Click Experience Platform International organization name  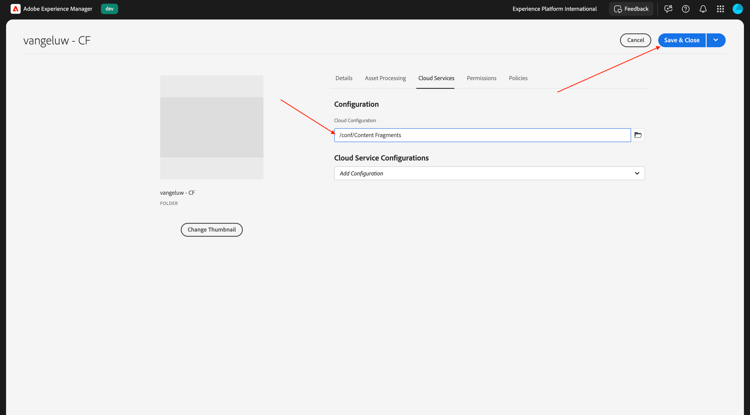point(554,9)
